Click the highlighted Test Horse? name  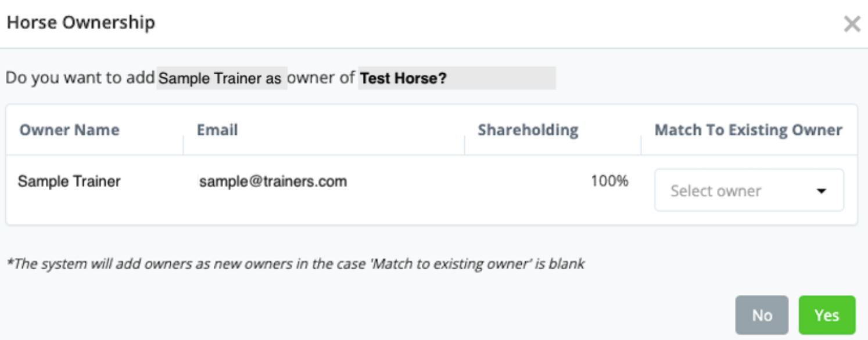tap(403, 78)
